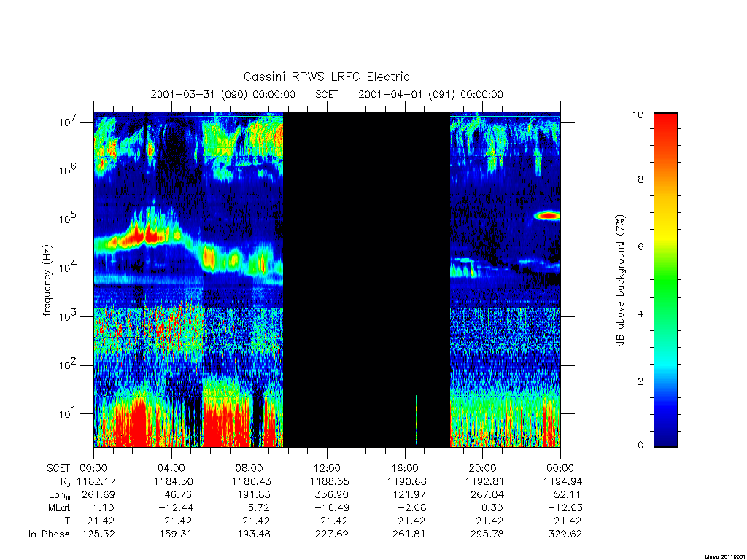Click the 10^2 frequency tick label
Viewport: 747px width, 560px height.
pos(68,365)
